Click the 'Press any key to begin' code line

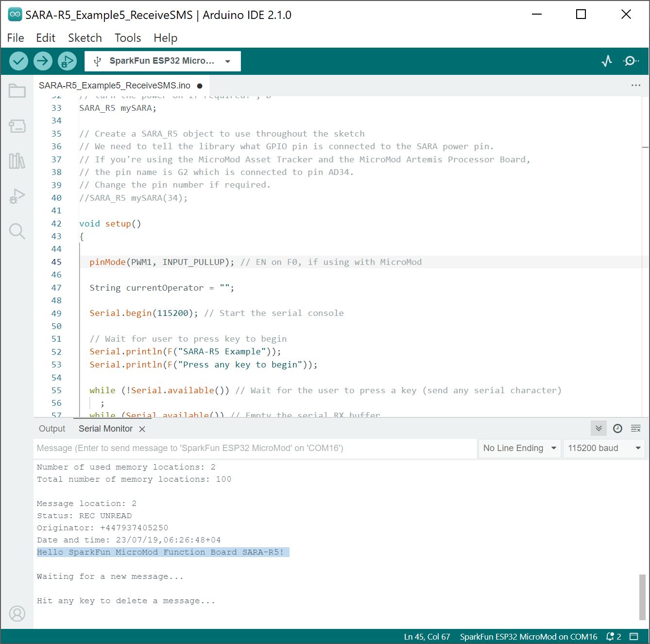[x=204, y=365]
